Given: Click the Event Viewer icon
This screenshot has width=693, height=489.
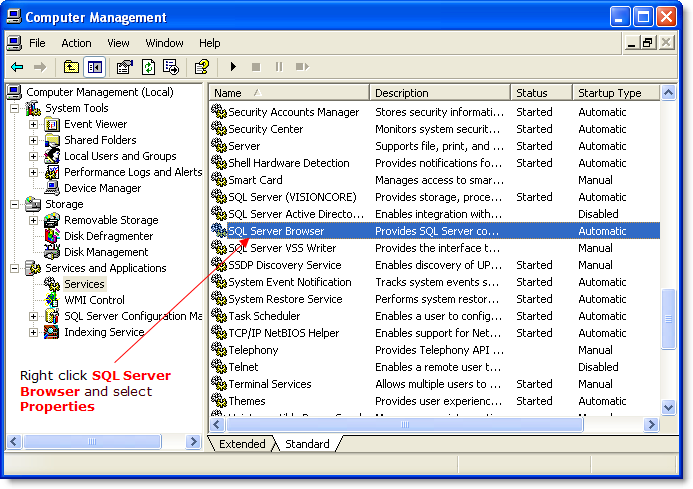Looking at the screenshot, I should 52,124.
